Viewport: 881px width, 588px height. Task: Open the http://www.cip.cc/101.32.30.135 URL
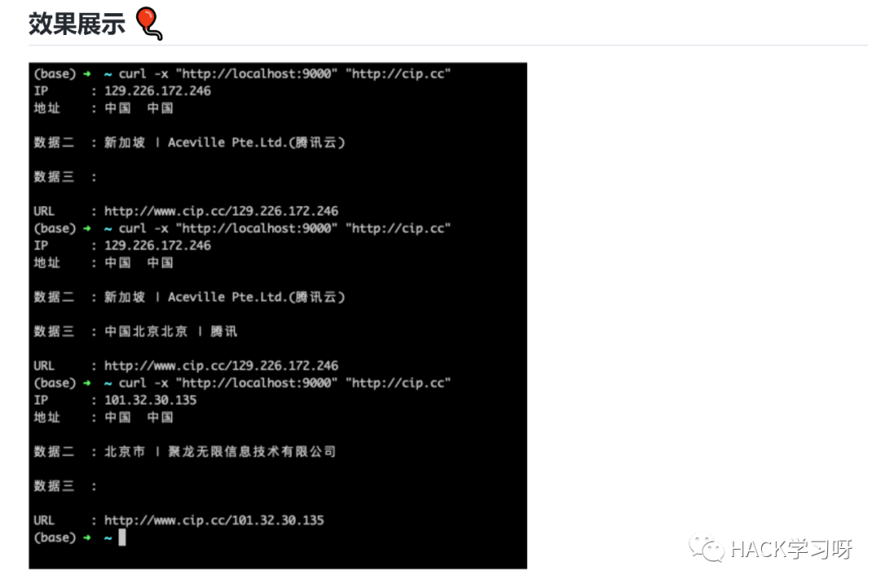coord(214,520)
